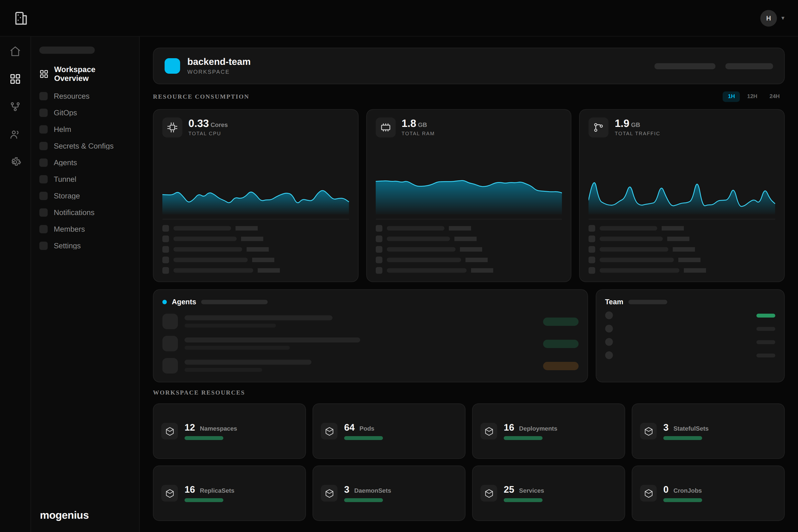Viewport: 798px width, 532px height.
Task: Click the 1.8 GB RAM value
Action: (x=414, y=124)
